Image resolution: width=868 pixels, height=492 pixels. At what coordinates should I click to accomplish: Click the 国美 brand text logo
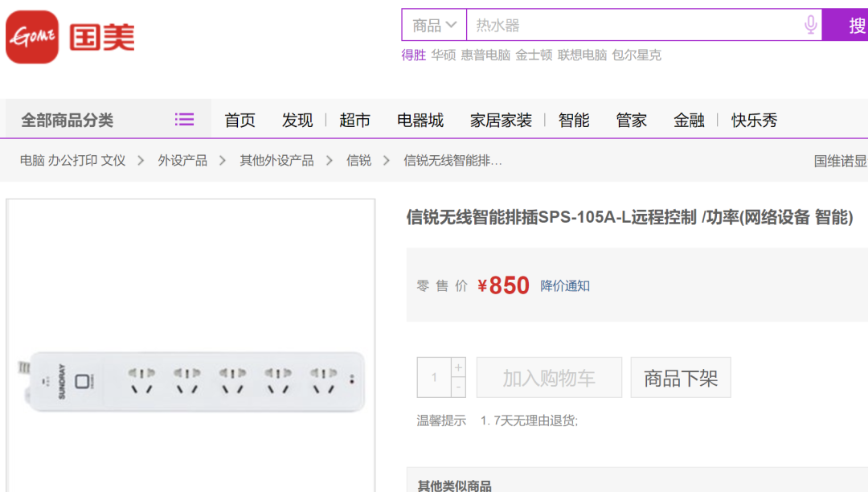(102, 38)
